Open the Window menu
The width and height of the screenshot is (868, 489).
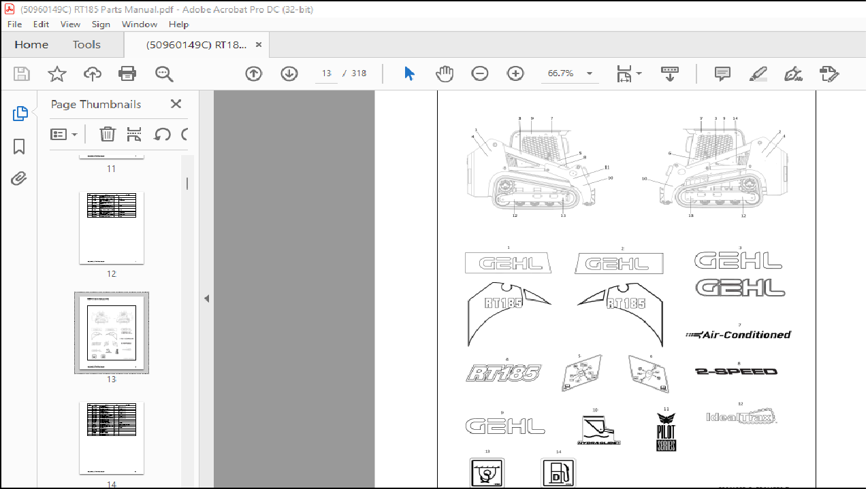140,24
